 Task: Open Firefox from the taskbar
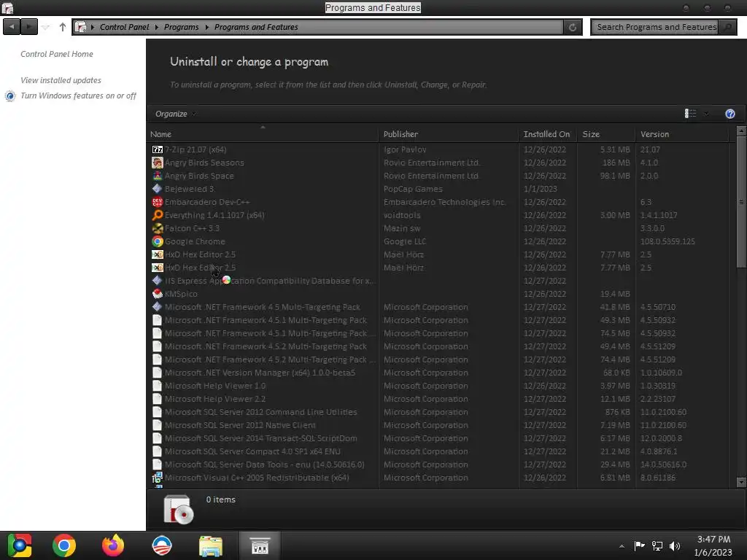113,545
